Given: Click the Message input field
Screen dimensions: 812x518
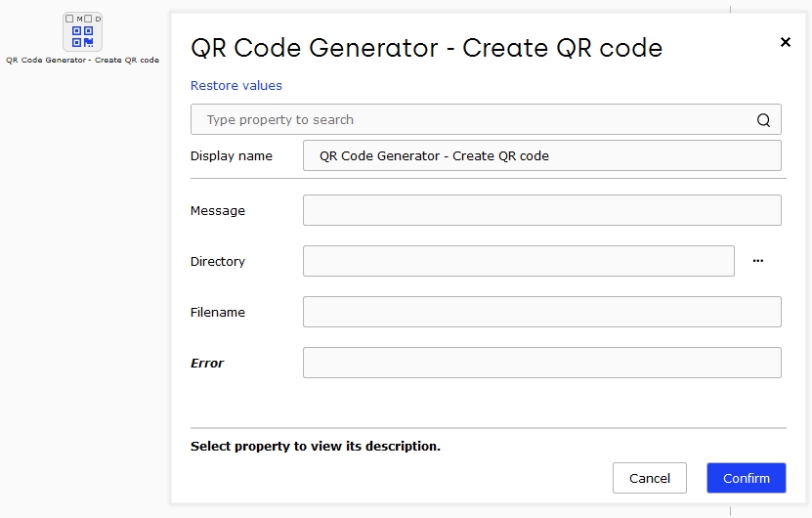Looking at the screenshot, I should [x=541, y=210].
